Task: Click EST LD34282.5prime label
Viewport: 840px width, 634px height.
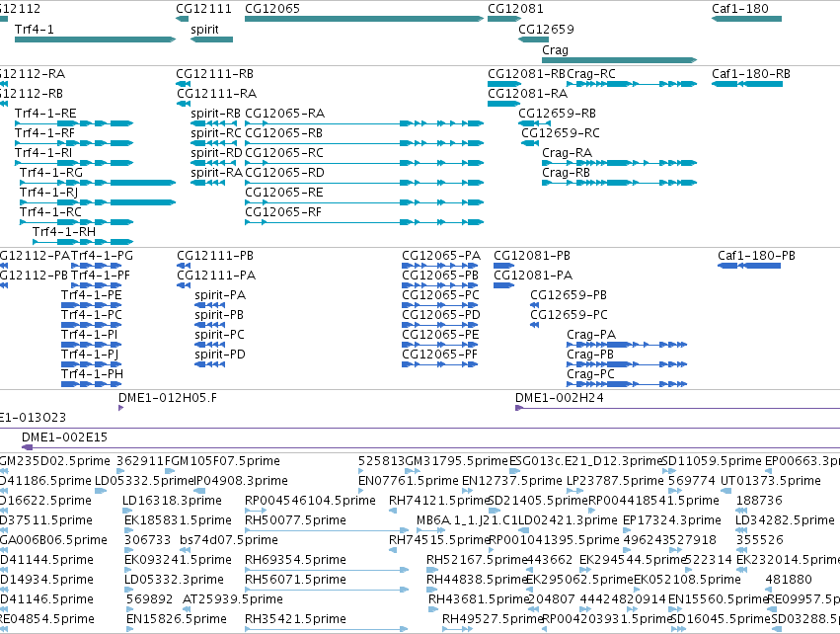Action: click(785, 520)
